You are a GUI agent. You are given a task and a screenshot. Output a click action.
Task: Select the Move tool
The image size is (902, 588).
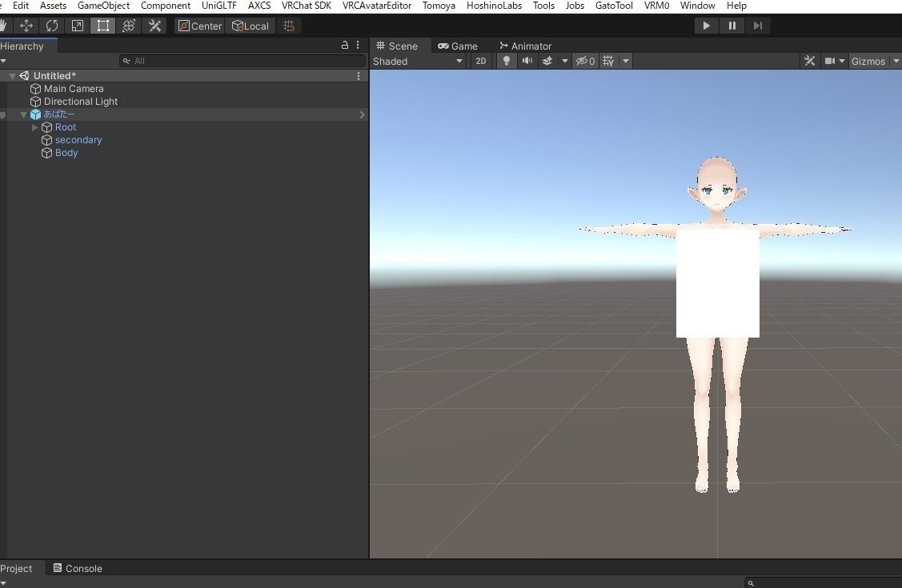(26, 25)
